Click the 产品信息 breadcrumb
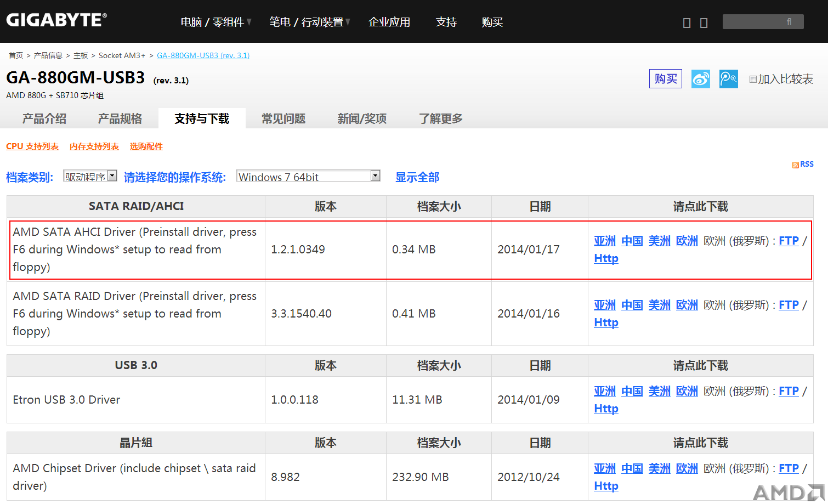The width and height of the screenshot is (828, 504). (x=48, y=55)
